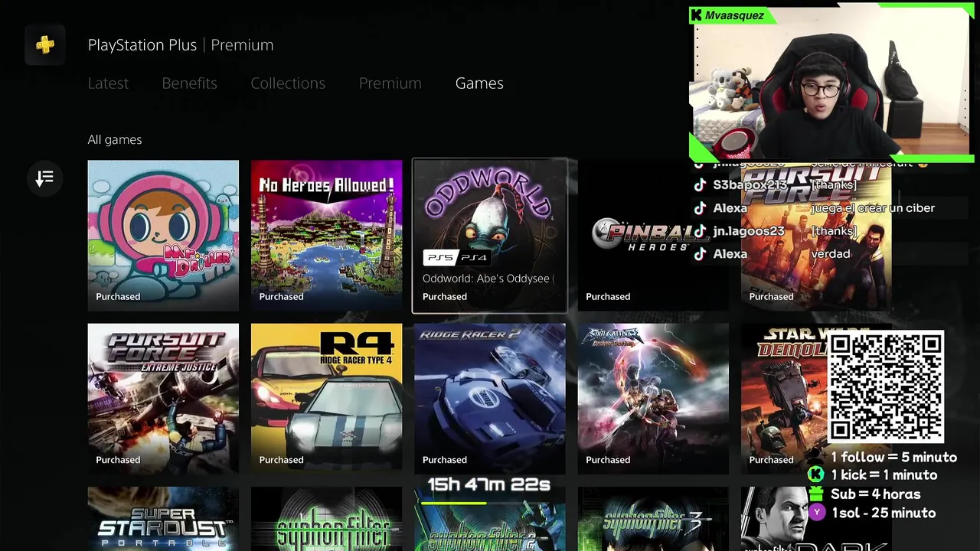Screen dimensions: 980x551
Task: Click the green gift icon beside Sub
Action: click(816, 494)
